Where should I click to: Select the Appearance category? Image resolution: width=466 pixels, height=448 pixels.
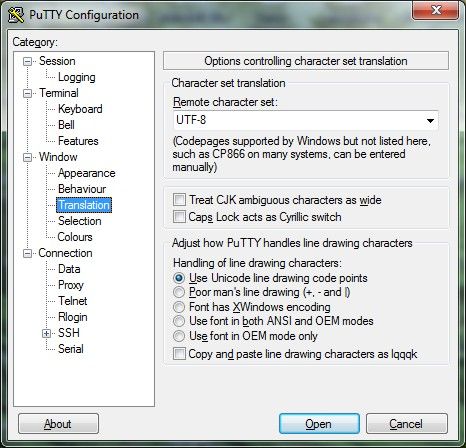click(86, 173)
